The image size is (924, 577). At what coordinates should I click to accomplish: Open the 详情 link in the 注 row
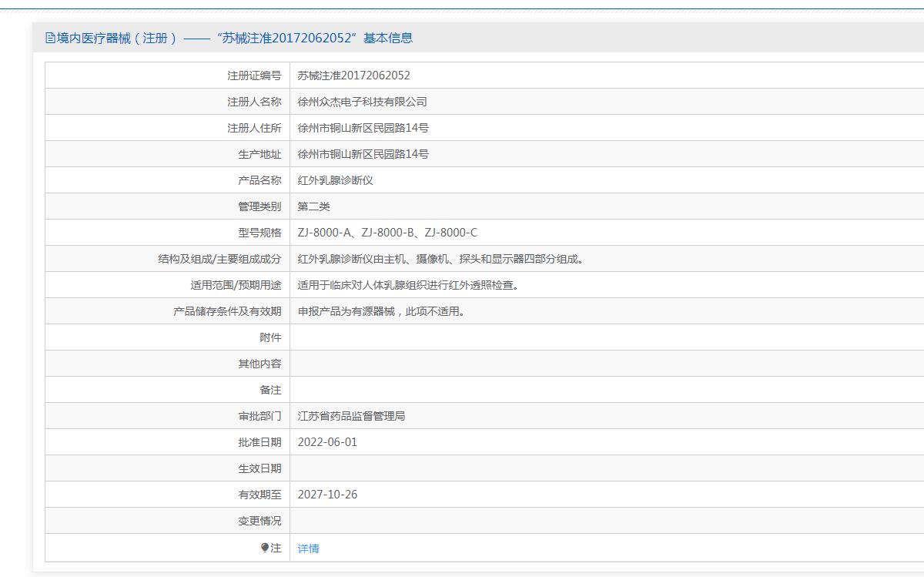pyautogui.click(x=308, y=548)
